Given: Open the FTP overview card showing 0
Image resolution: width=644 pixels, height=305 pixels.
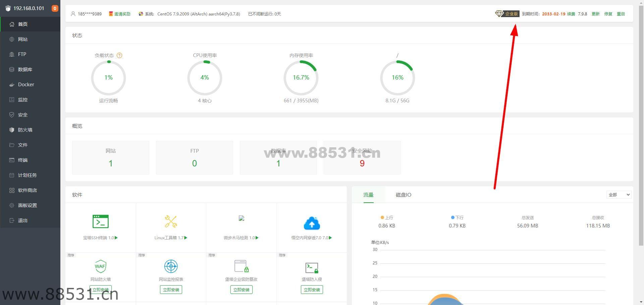Looking at the screenshot, I should click(195, 158).
